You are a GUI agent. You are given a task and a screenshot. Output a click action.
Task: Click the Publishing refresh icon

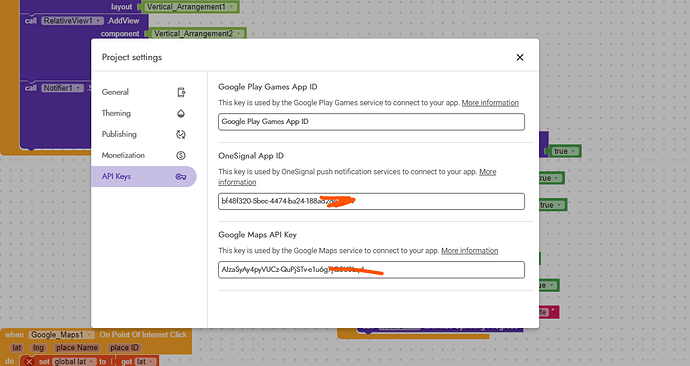click(181, 134)
